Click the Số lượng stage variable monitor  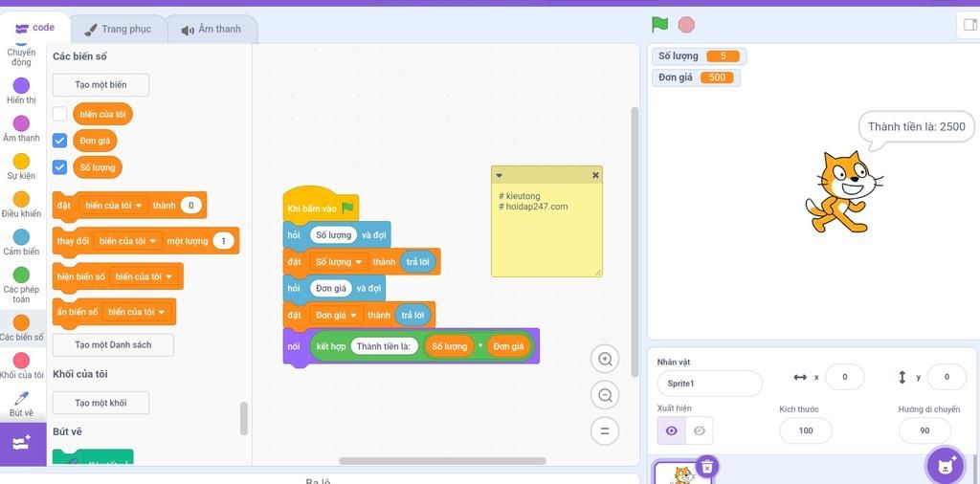(699, 56)
